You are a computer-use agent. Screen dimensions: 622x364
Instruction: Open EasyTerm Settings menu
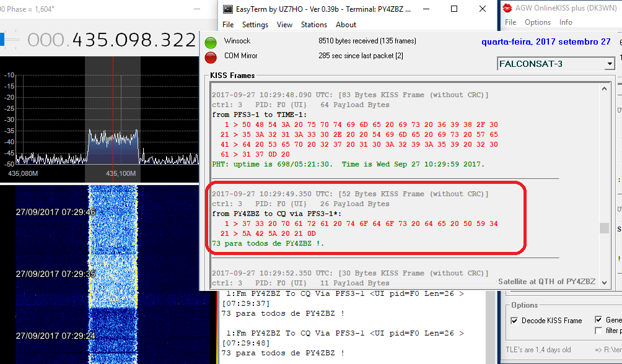(255, 25)
